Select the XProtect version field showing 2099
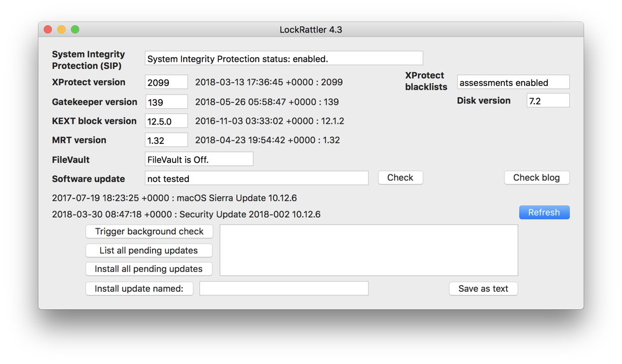Viewport: 622px width, 364px height. 166,82
